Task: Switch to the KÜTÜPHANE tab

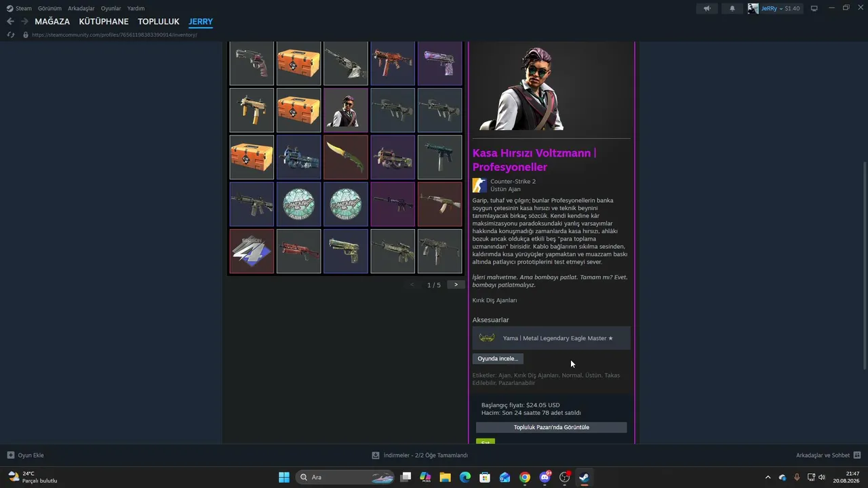Action: [x=104, y=22]
